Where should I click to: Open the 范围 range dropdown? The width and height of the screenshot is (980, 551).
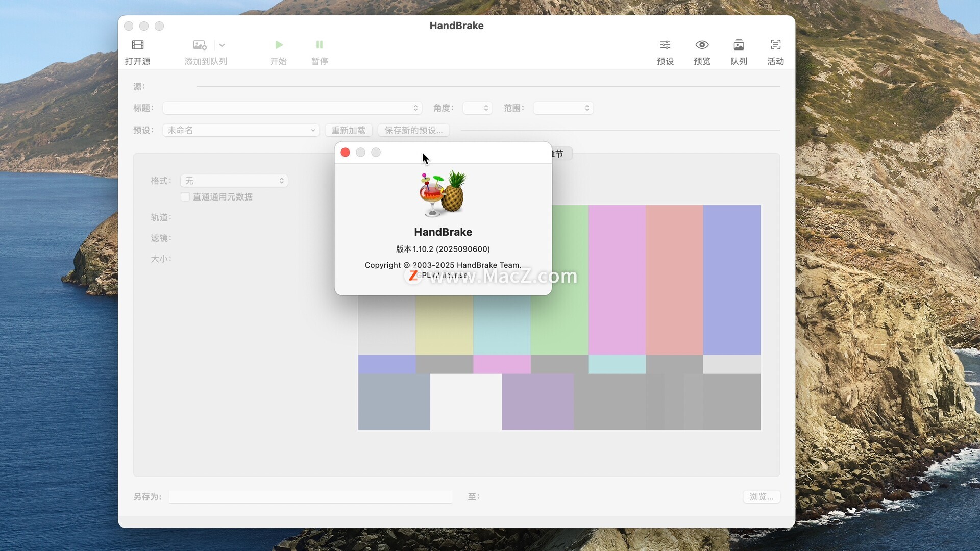[563, 108]
